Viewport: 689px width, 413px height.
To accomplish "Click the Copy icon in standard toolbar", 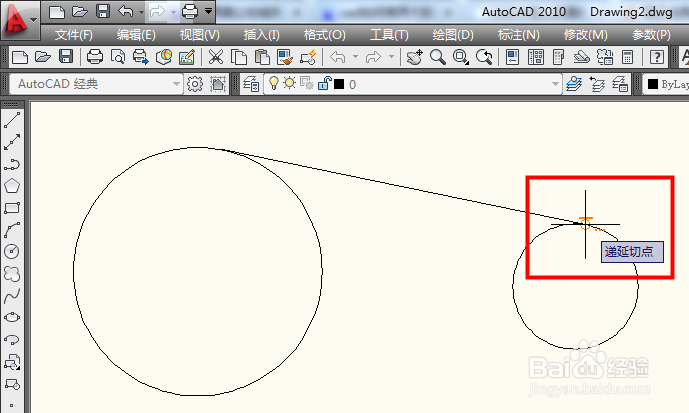I will tap(239, 57).
